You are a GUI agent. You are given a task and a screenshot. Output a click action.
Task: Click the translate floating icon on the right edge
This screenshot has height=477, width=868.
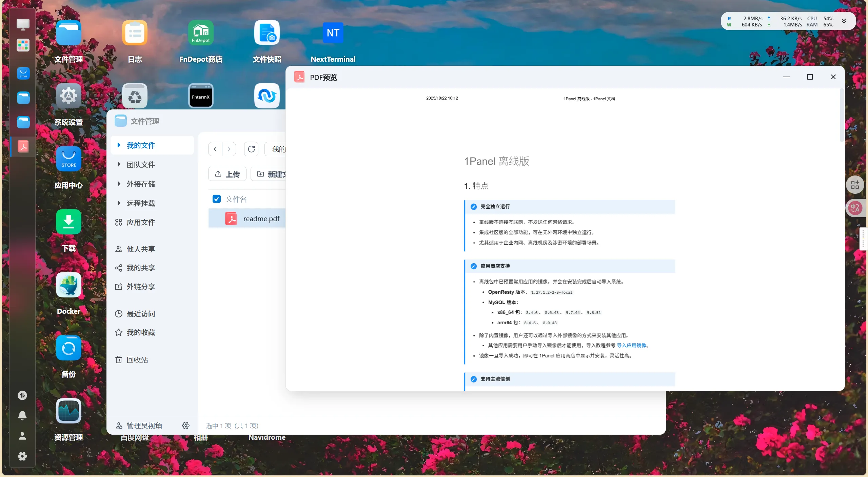click(x=855, y=208)
